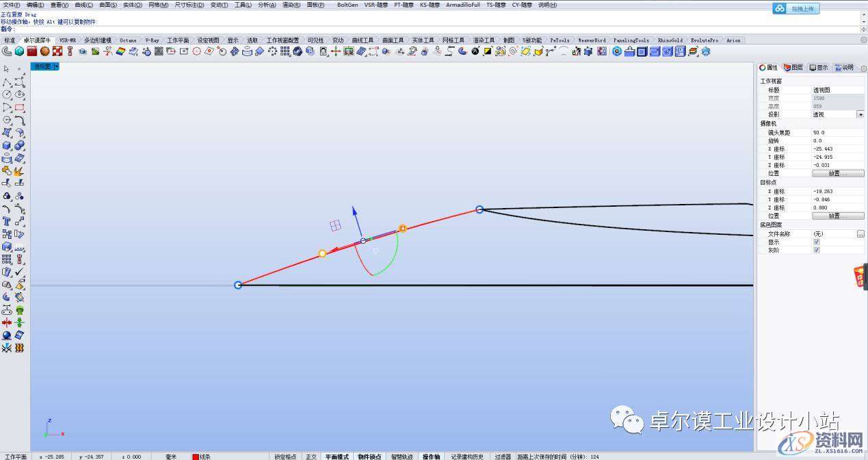The height and width of the screenshot is (460, 868).
Task: Open the layer dropdown in status bar
Action: (205, 457)
